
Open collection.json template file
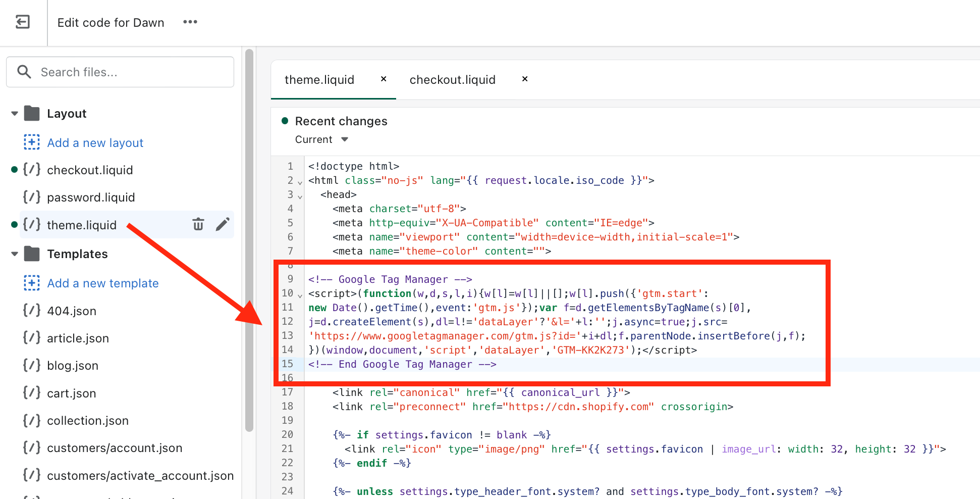[88, 421]
